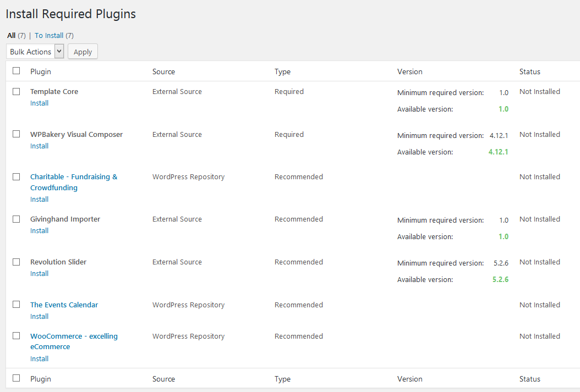Screen dimensions: 580x392
Task: Click the Apply button
Action: click(83, 52)
